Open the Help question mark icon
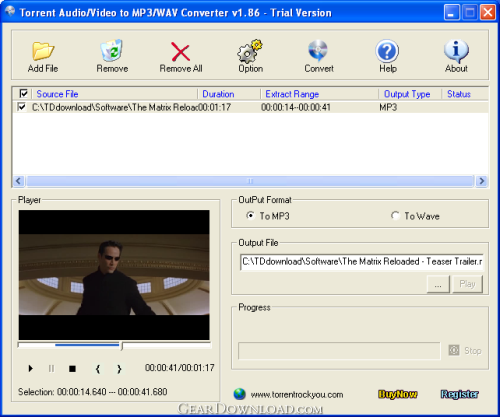The height and width of the screenshot is (417, 500). pos(387,51)
